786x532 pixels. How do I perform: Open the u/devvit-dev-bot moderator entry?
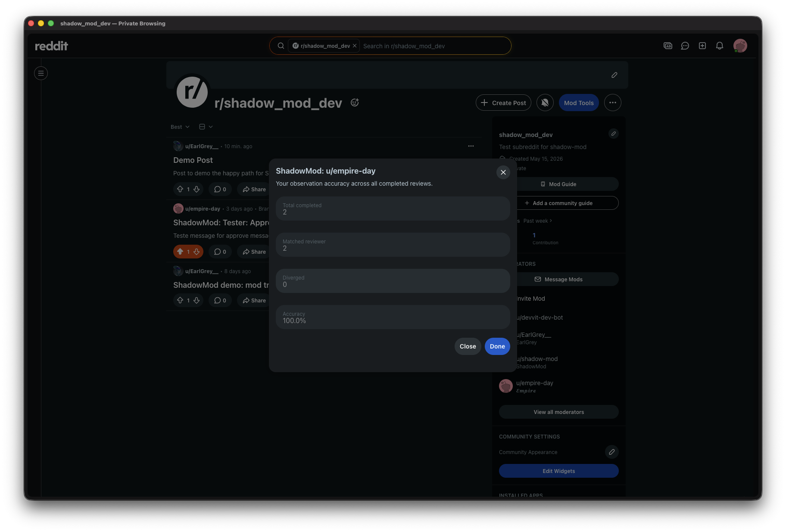(x=540, y=318)
